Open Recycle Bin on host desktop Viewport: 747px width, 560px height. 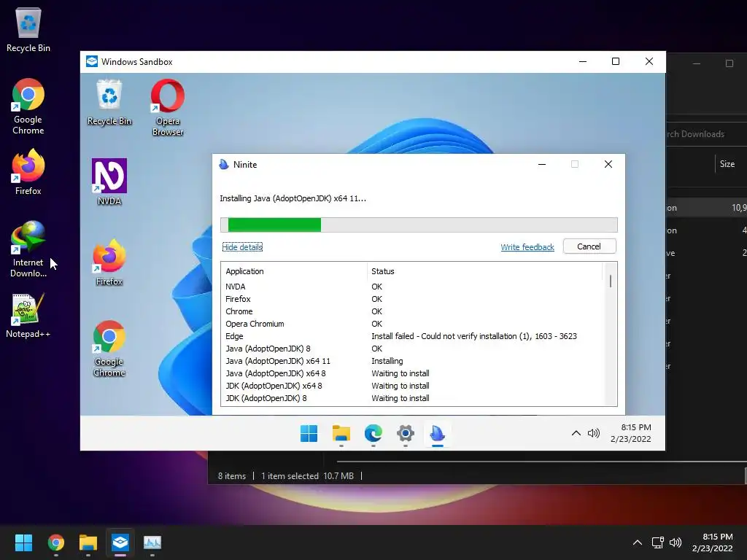pos(28,29)
